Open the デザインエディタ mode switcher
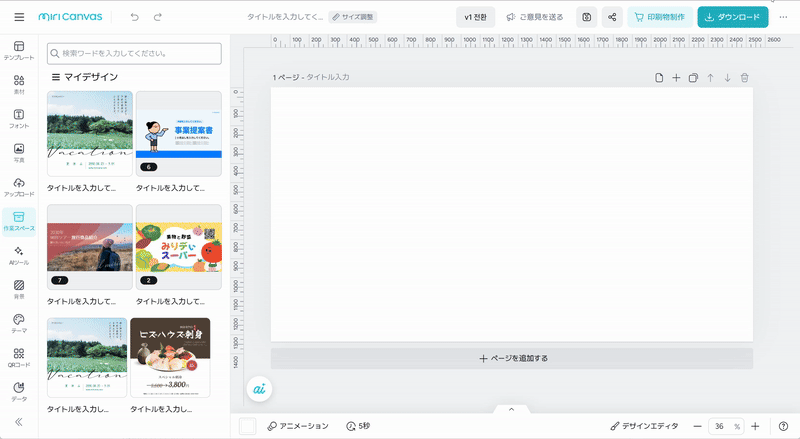 643,426
